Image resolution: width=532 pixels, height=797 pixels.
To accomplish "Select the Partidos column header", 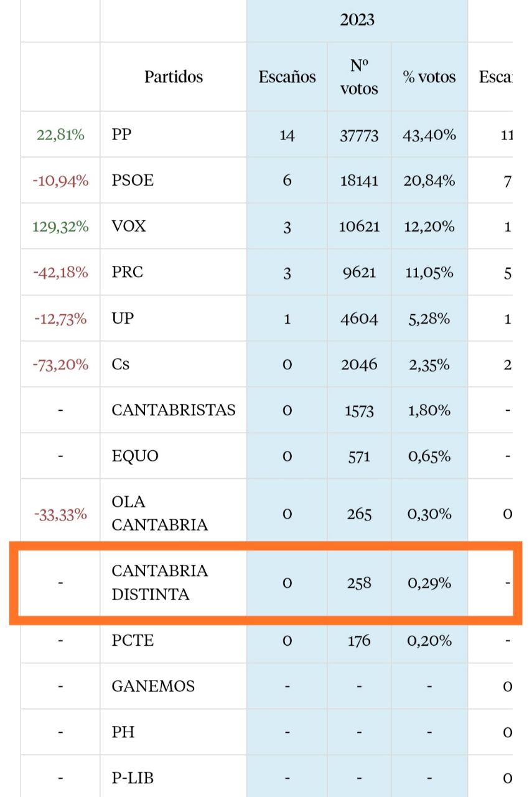I will coord(174,77).
